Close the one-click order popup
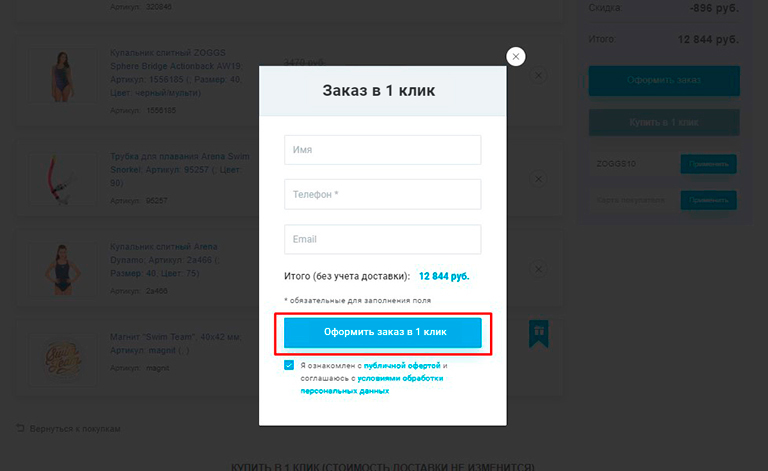768x471 pixels. [x=516, y=57]
